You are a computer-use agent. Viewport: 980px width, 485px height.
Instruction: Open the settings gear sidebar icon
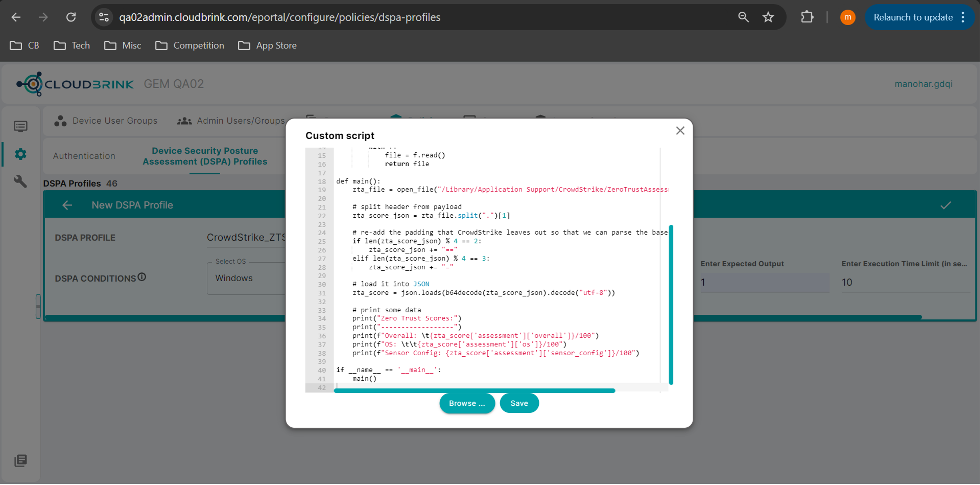(20, 154)
